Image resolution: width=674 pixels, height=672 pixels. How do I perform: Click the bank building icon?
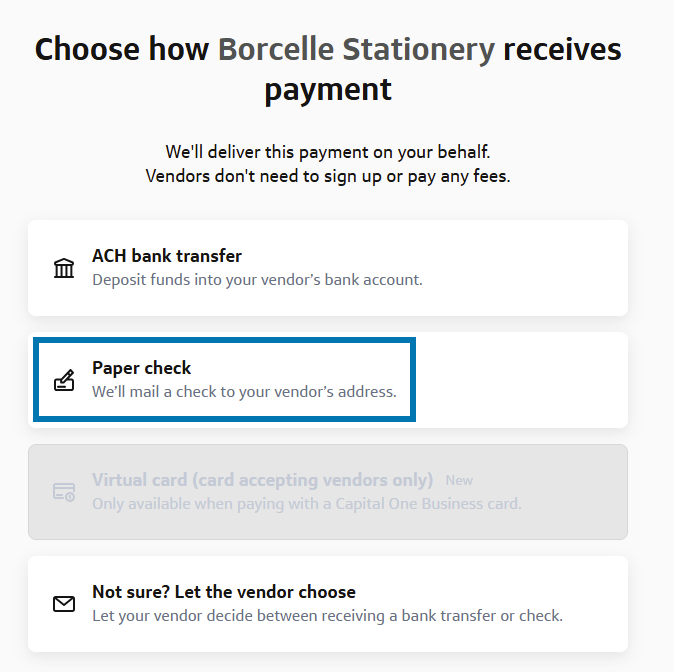tap(64, 268)
